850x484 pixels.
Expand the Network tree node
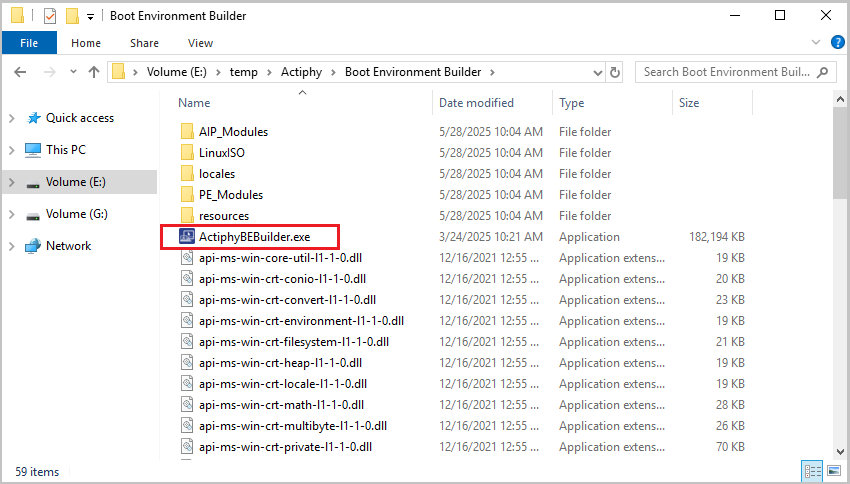(12, 246)
